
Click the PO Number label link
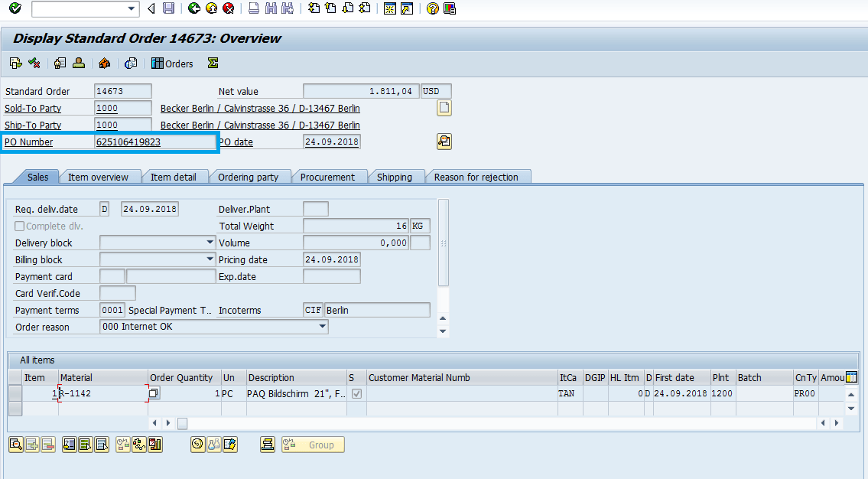pos(29,142)
